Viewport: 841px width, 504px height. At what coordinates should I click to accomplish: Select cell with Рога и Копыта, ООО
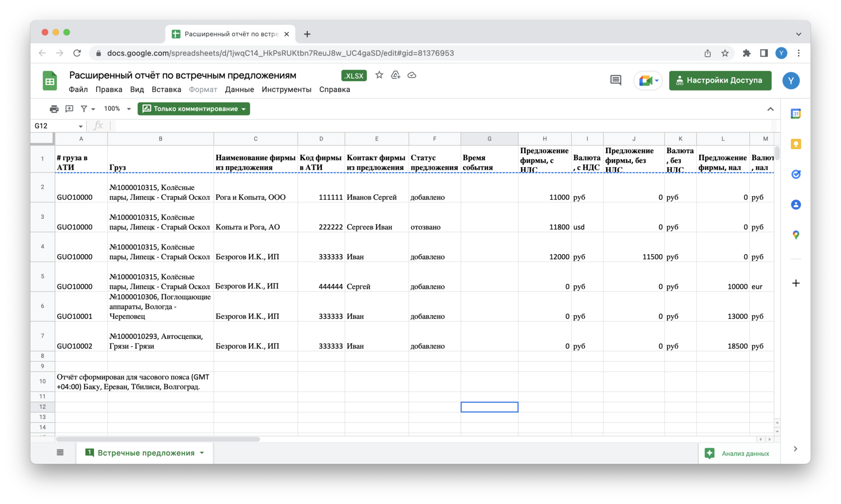tap(255, 188)
